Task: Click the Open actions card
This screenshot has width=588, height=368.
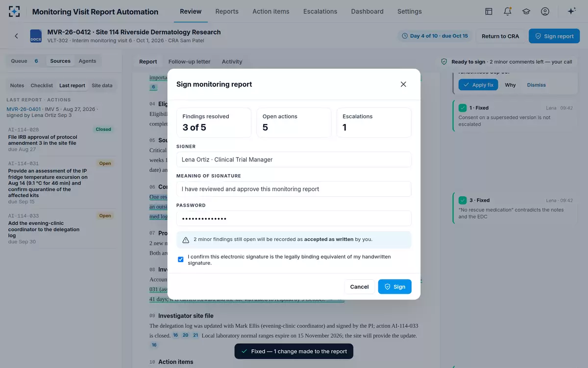Action: point(294,122)
